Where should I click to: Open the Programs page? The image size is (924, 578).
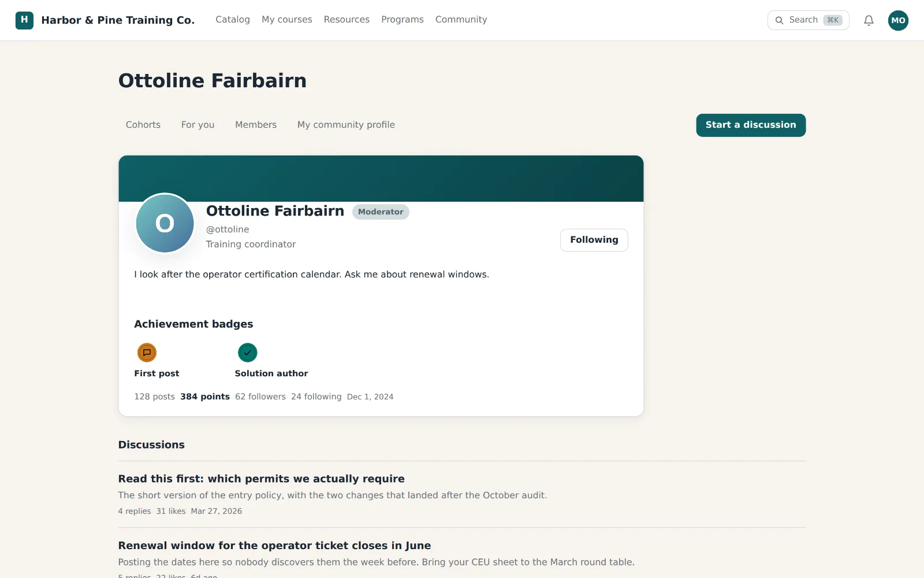[403, 20]
